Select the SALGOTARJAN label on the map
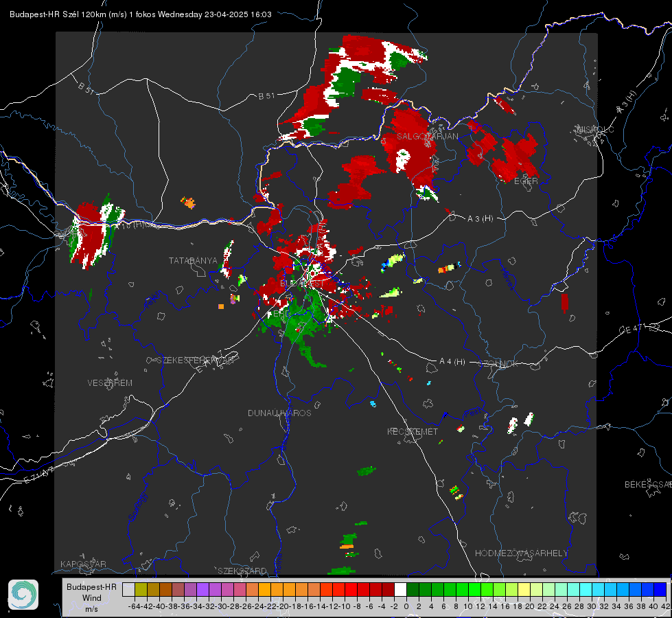This screenshot has width=672, height=618. pos(427,137)
